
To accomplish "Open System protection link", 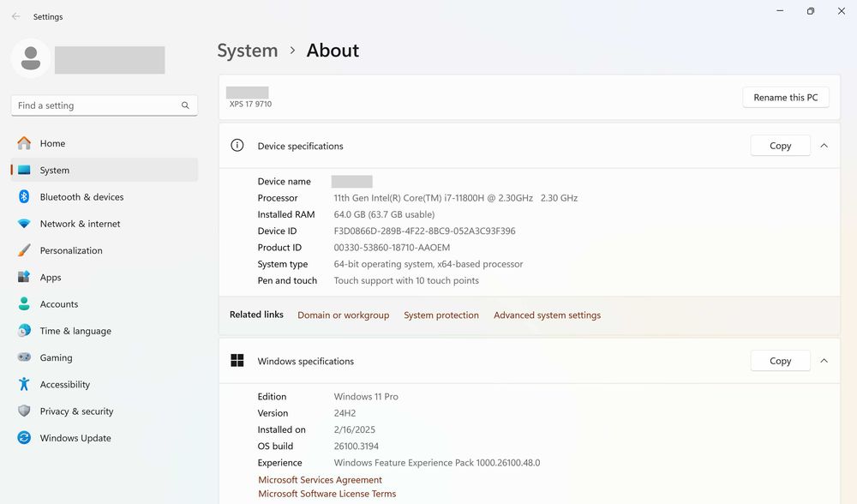I will pyautogui.click(x=441, y=315).
